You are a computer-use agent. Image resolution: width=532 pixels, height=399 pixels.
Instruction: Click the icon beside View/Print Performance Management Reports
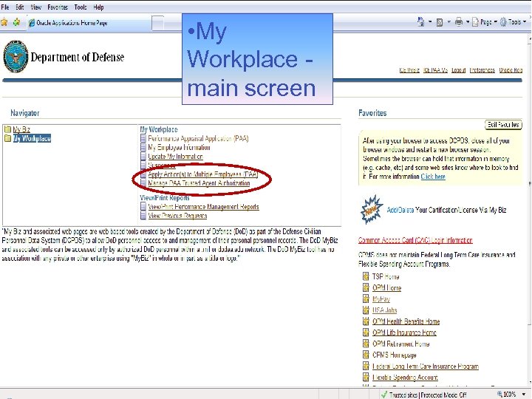tap(143, 207)
